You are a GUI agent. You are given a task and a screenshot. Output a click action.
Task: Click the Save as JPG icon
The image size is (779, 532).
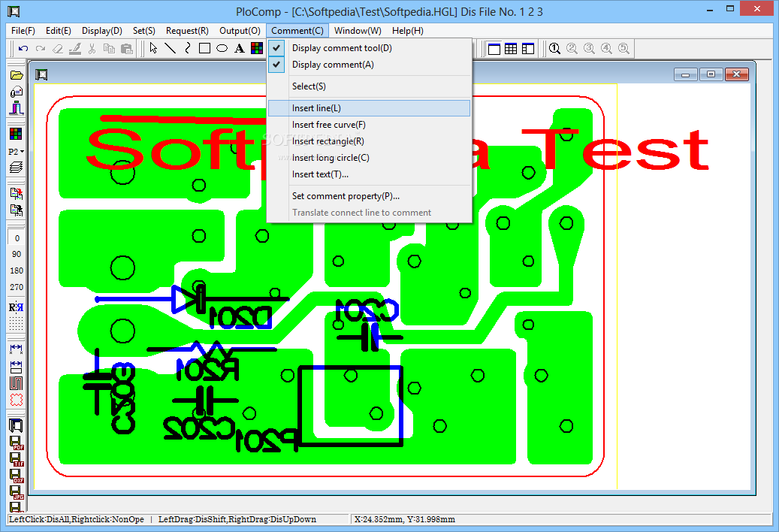click(17, 492)
